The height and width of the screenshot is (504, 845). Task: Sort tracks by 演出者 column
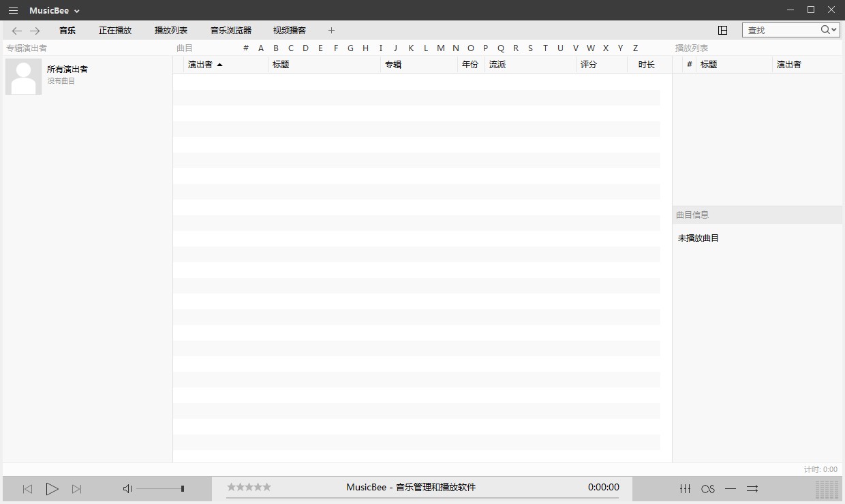[x=226, y=65]
